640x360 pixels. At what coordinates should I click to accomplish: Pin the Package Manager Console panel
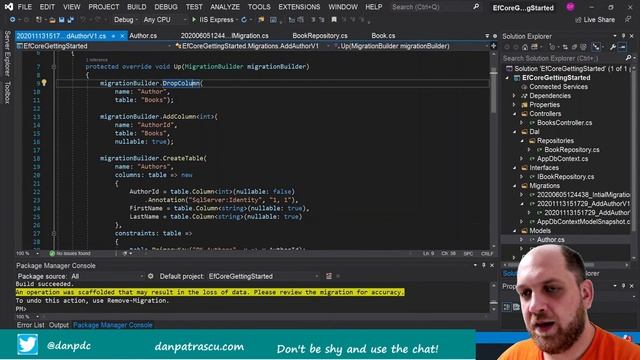pyautogui.click(x=484, y=265)
